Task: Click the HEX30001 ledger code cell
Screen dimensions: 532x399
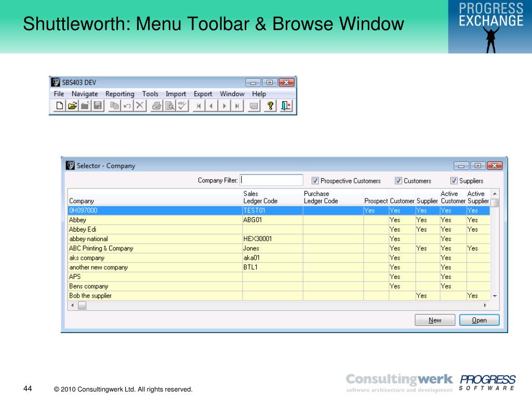Action: tap(272, 239)
